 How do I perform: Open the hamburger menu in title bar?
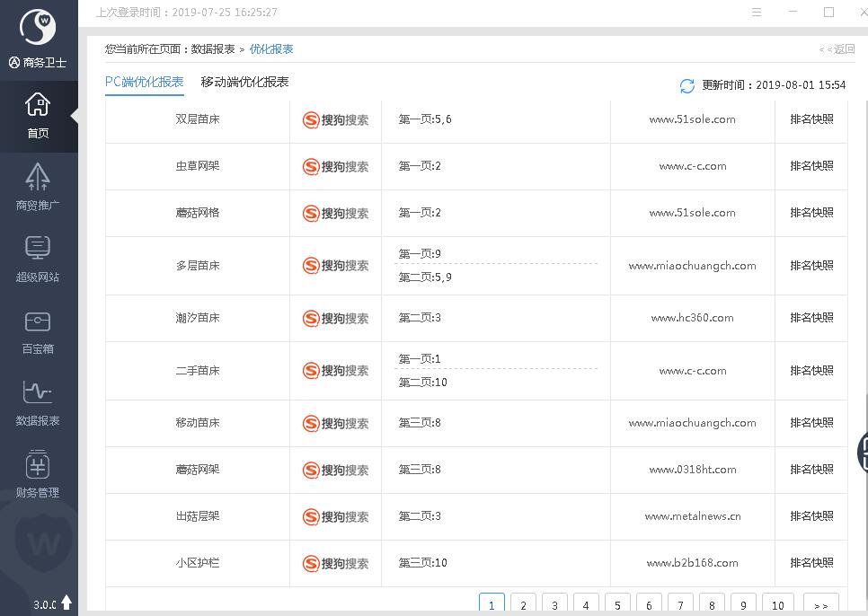click(x=757, y=13)
